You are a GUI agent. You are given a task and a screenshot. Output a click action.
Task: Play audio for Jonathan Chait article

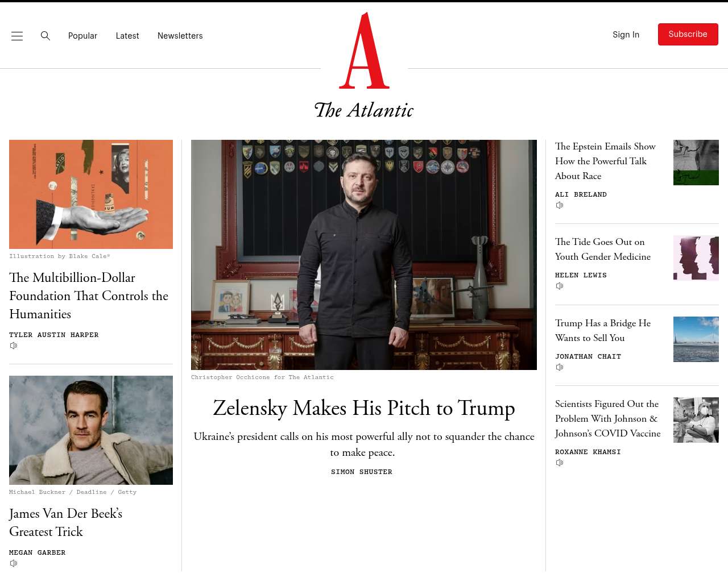(x=560, y=367)
